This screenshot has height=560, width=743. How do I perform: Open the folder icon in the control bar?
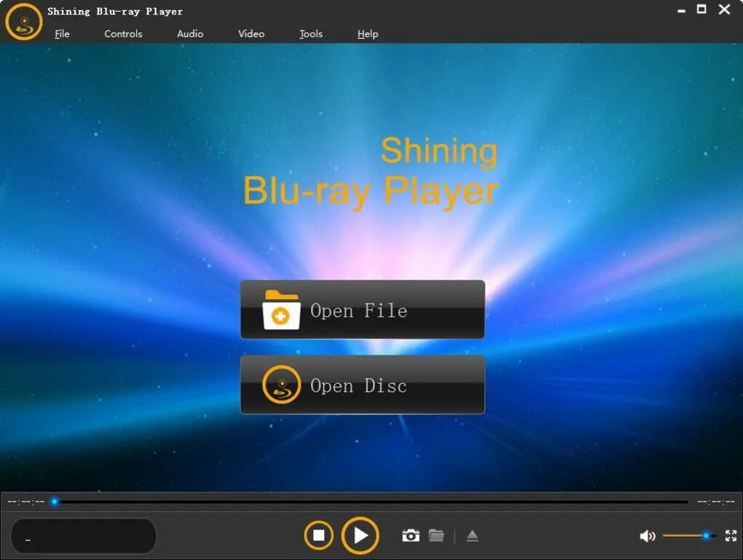coord(436,535)
